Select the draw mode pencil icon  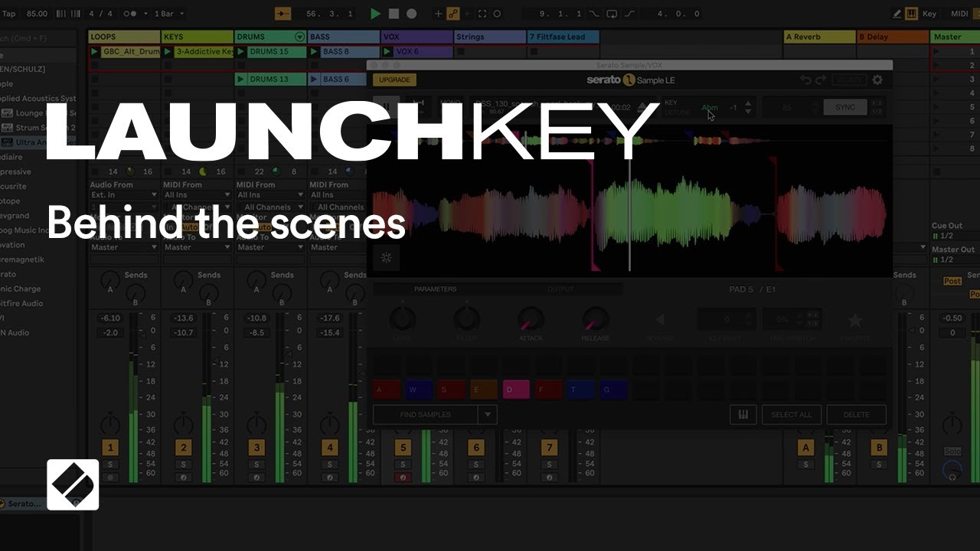pos(897,14)
